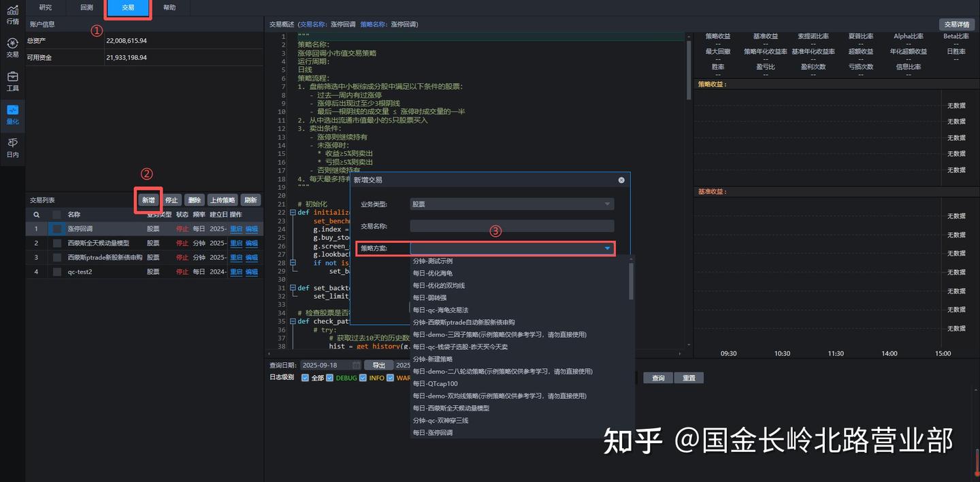Click the 重启 link for 西蒙斯全天候动量模型

(235, 242)
